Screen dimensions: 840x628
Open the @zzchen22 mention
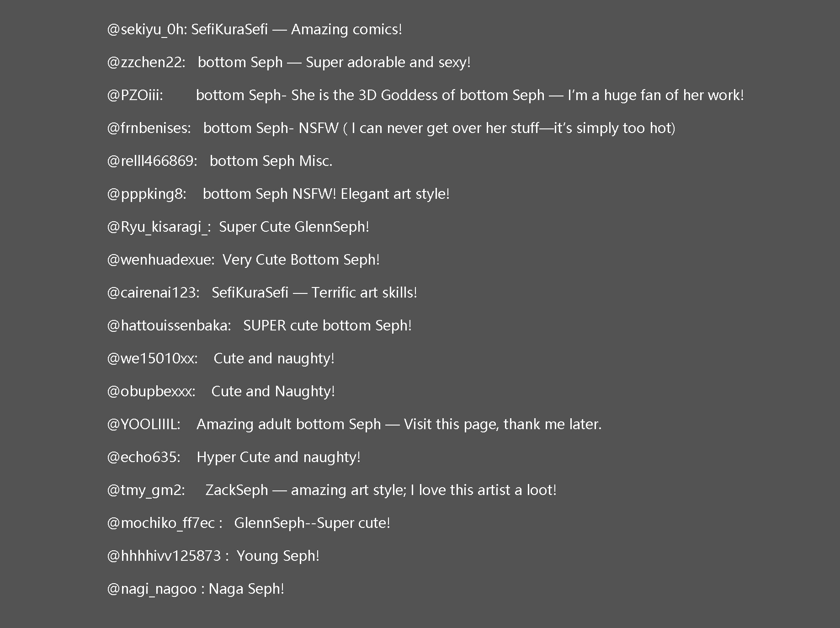point(145,63)
